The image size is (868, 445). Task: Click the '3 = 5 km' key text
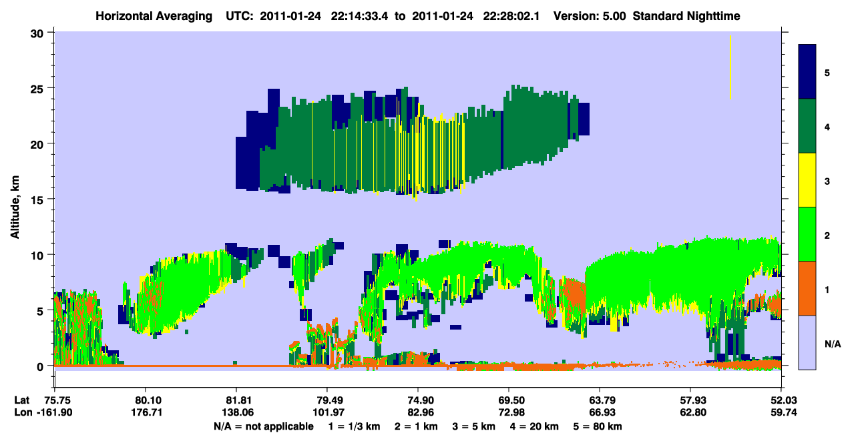(x=475, y=426)
